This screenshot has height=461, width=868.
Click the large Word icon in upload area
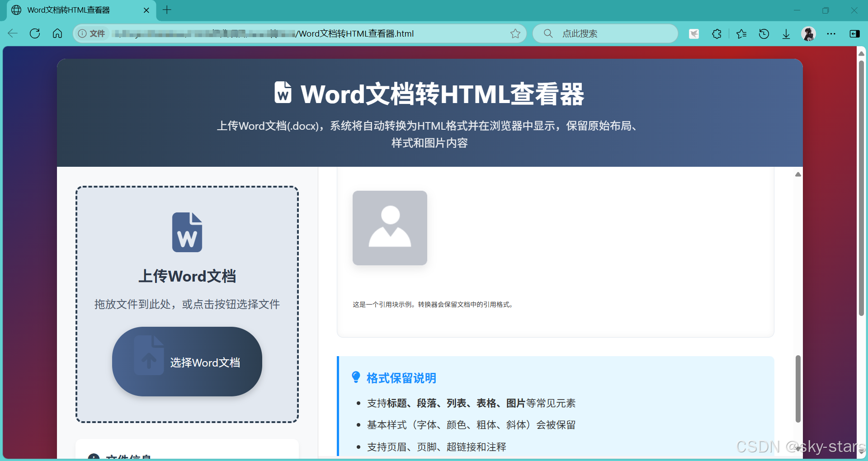pos(187,232)
